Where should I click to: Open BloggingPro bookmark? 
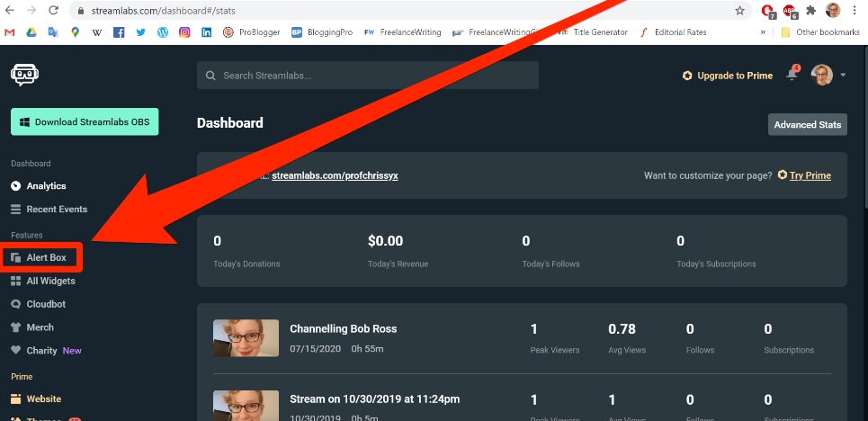pyautogui.click(x=322, y=32)
